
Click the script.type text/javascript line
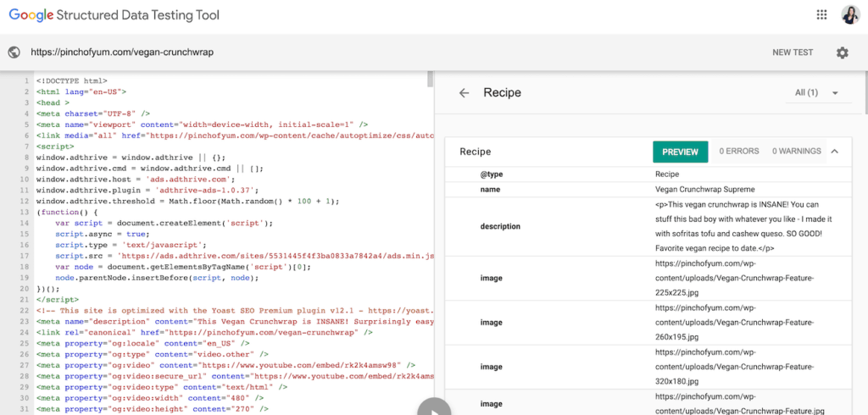(131, 245)
